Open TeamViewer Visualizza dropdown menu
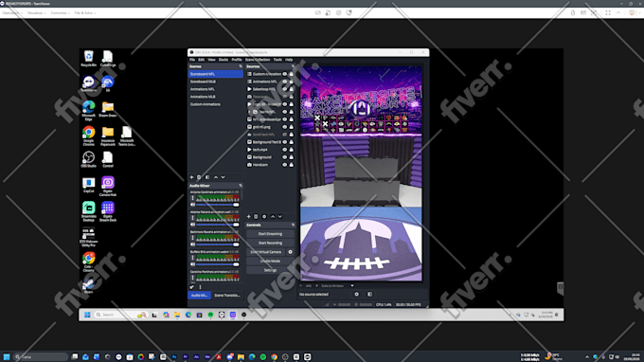The height and width of the screenshot is (362, 644). click(x=37, y=13)
